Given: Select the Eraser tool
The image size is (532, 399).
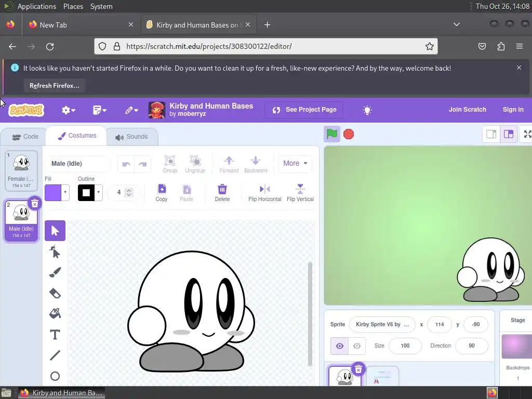Looking at the screenshot, I should click(x=55, y=293).
